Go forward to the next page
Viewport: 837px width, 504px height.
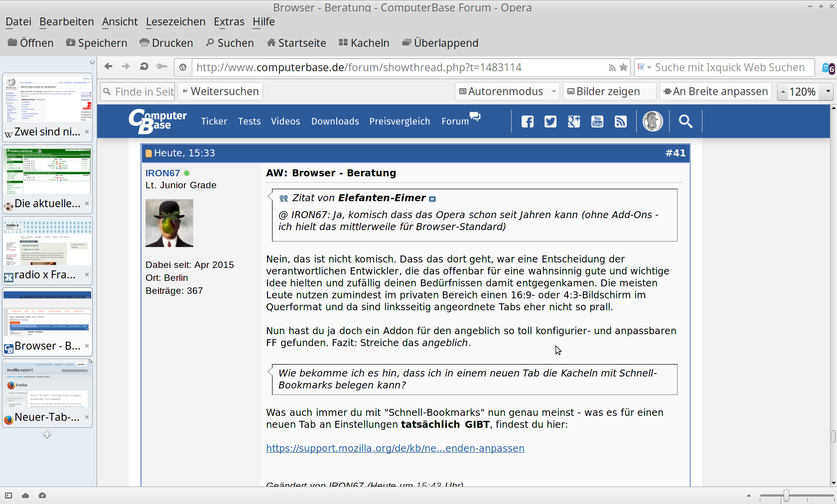pos(126,67)
